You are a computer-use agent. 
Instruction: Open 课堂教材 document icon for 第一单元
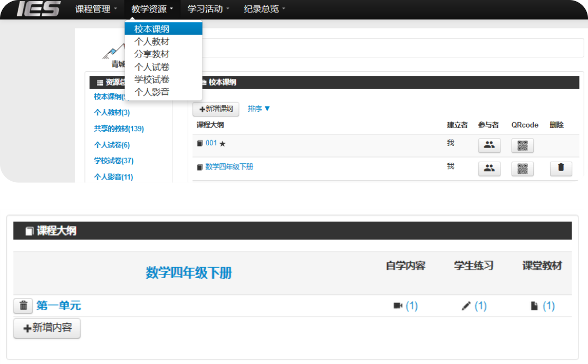point(534,306)
